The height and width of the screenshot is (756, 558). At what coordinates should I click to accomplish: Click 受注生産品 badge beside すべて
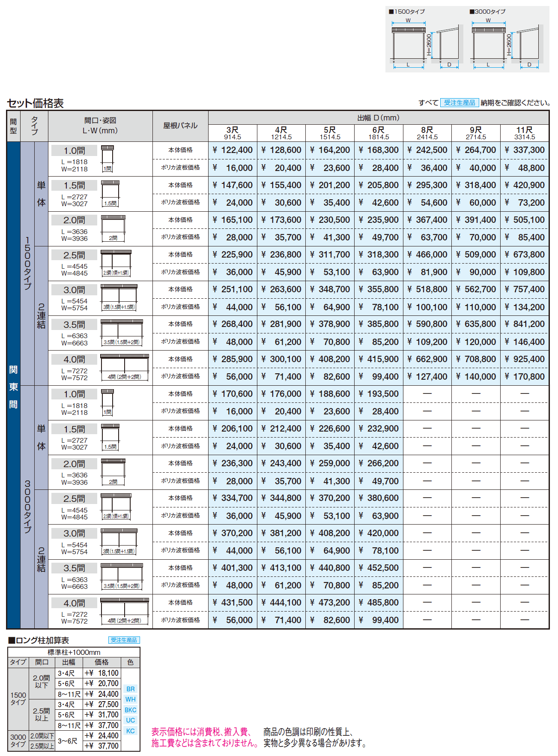[459, 103]
